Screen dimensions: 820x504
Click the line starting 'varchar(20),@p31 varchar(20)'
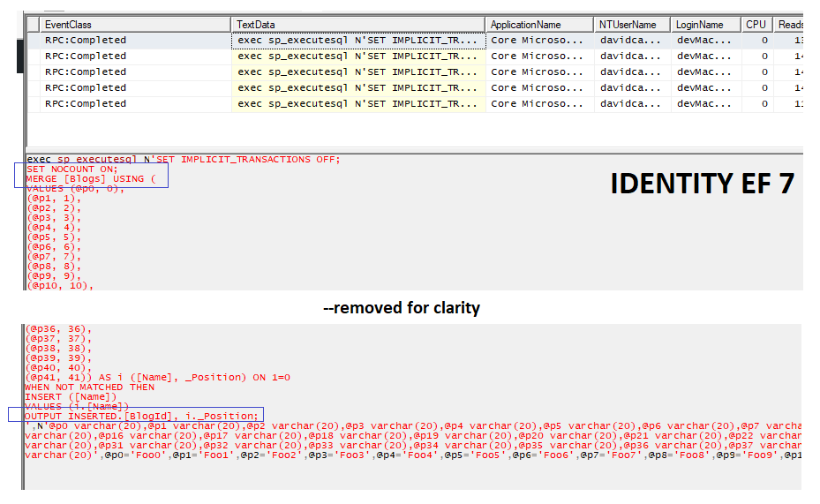pos(413,445)
